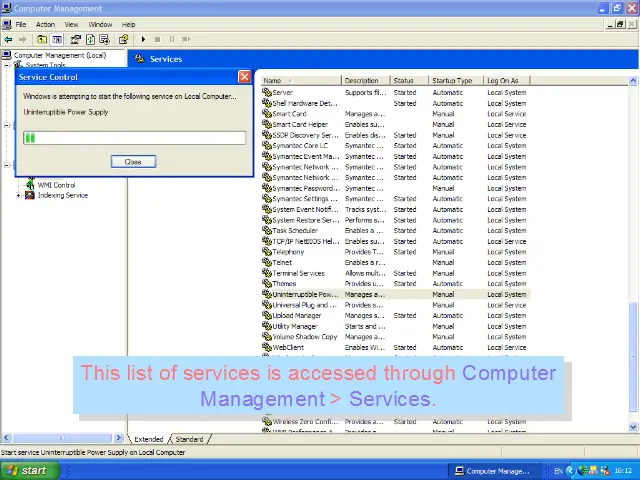The width and height of the screenshot is (640, 480).
Task: Click the gear icon beside Themes service
Action: (267, 283)
